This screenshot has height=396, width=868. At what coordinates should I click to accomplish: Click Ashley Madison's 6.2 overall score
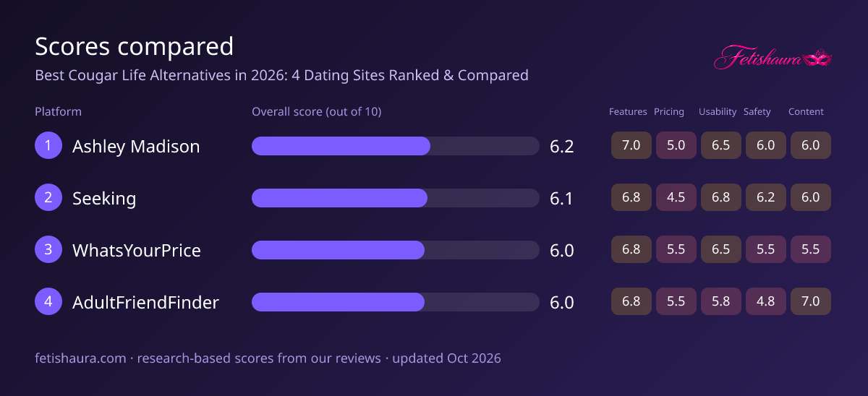click(x=561, y=146)
